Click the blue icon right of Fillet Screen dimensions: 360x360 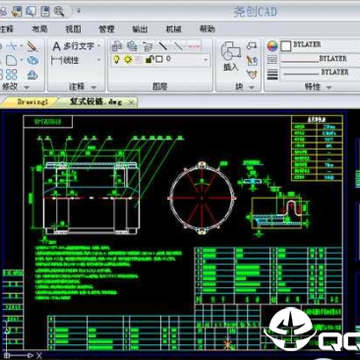coord(33,60)
